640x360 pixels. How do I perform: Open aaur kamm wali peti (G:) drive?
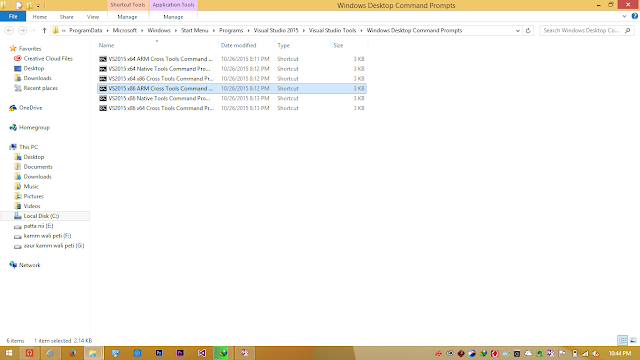pos(53,246)
